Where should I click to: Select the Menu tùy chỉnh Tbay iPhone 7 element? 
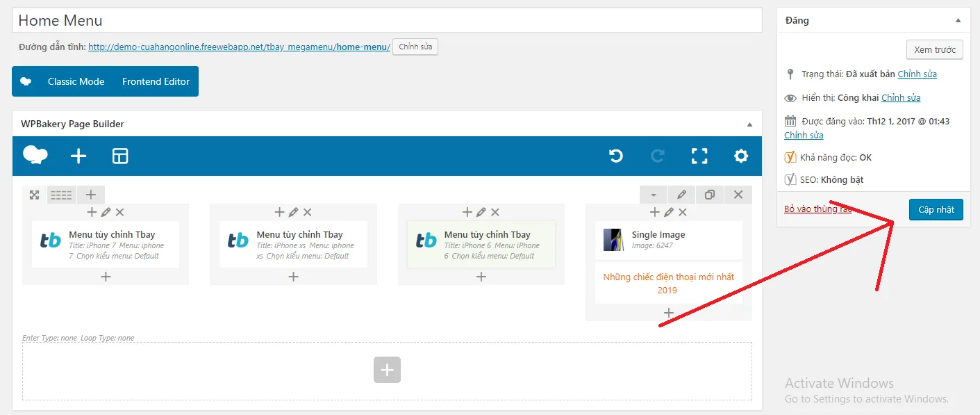106,245
